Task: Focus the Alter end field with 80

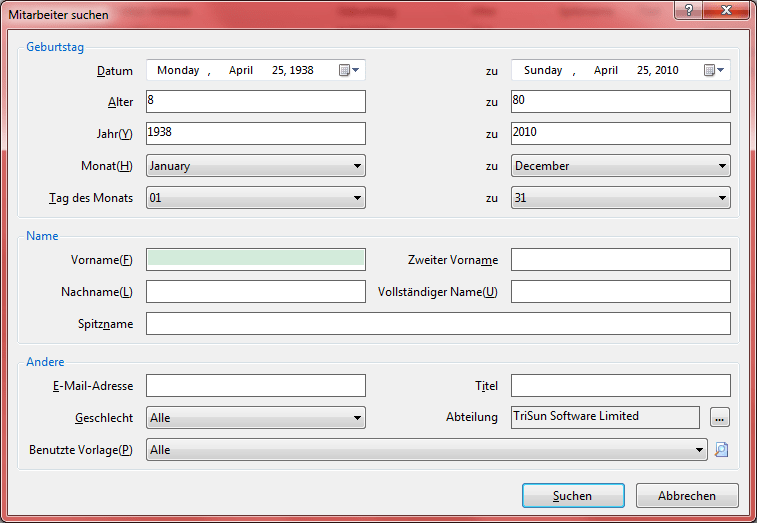Action: [x=621, y=101]
